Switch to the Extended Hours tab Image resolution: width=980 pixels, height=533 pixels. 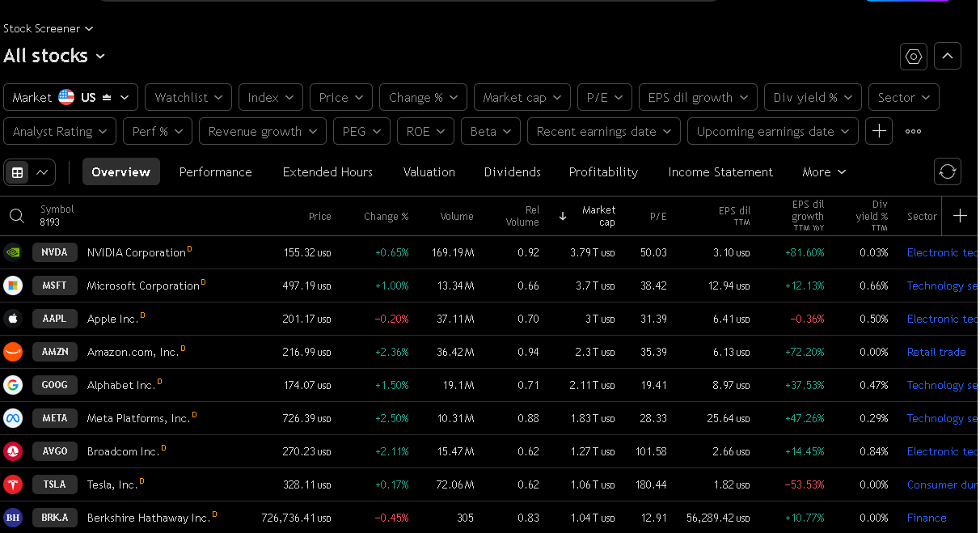327,172
